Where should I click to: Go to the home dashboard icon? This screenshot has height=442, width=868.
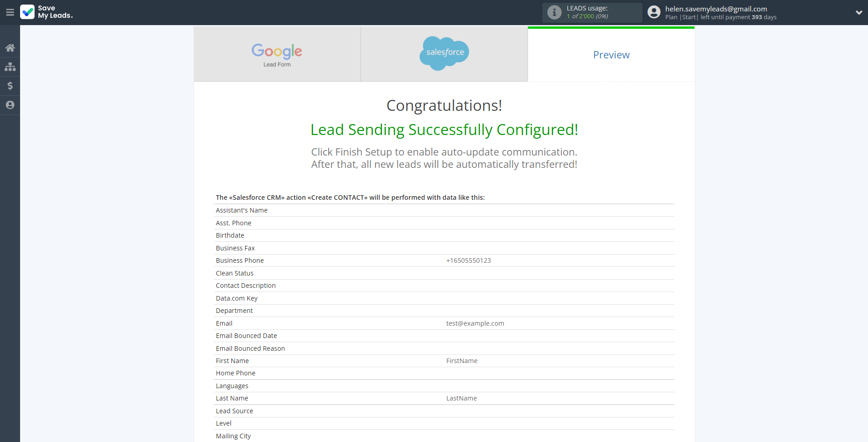tap(10, 48)
